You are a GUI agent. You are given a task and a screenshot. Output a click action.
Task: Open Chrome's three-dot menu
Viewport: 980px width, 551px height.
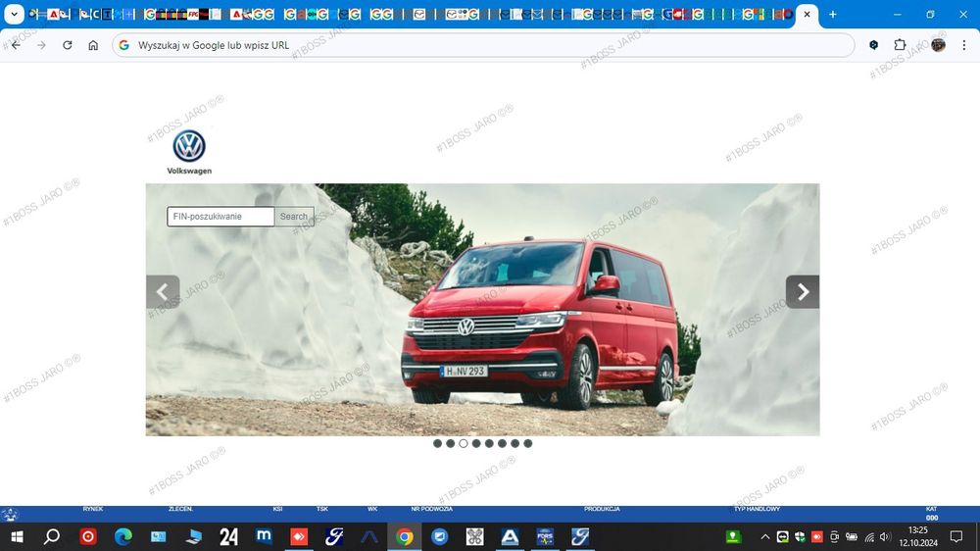[963, 45]
